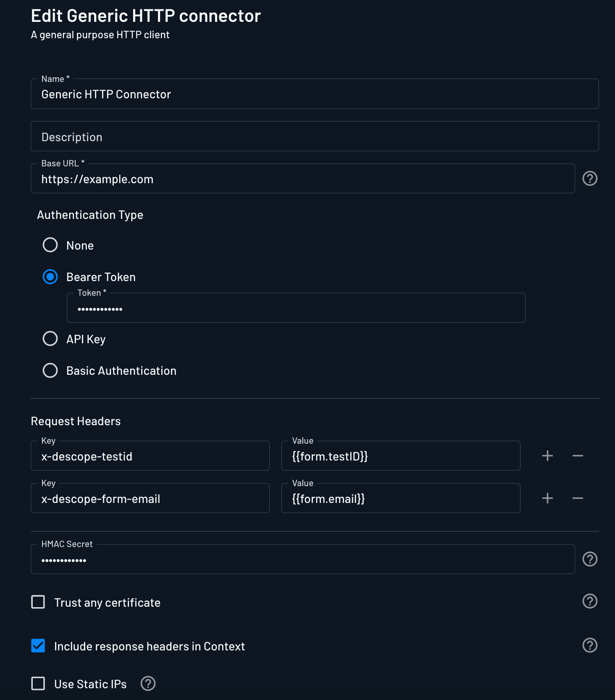
Task: Uncheck Include response headers in Context
Action: pos(38,646)
